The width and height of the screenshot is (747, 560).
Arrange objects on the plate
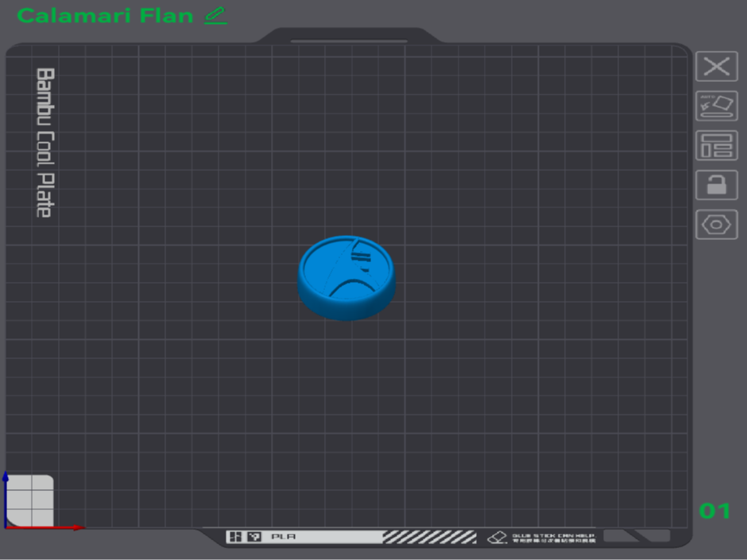coord(717,145)
